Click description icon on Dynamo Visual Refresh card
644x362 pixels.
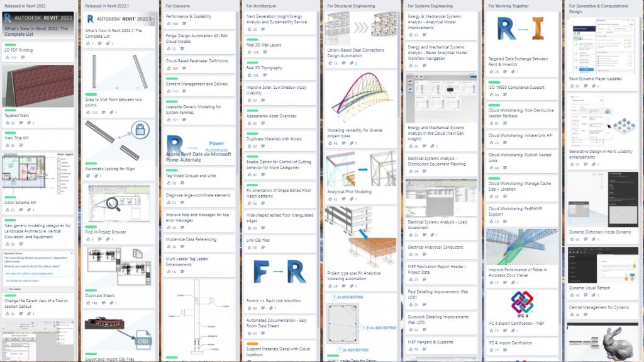coord(586,295)
